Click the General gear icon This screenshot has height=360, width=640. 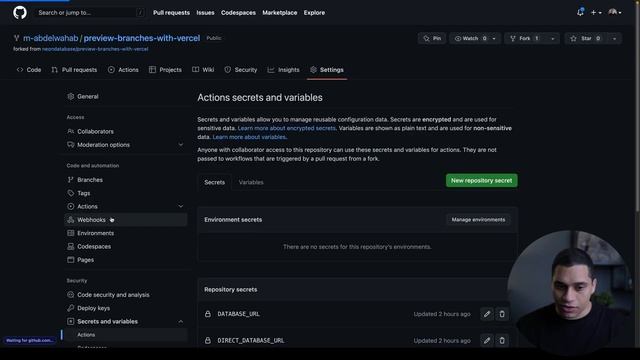point(71,97)
